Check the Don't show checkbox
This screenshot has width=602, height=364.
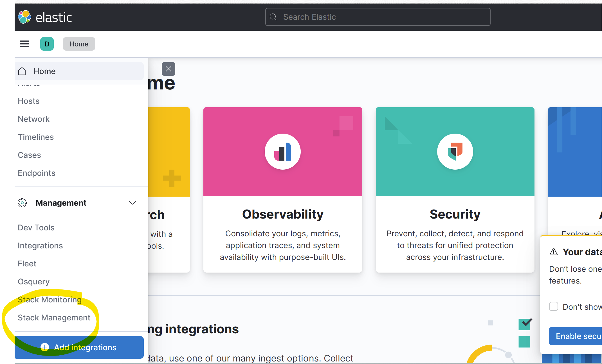553,306
